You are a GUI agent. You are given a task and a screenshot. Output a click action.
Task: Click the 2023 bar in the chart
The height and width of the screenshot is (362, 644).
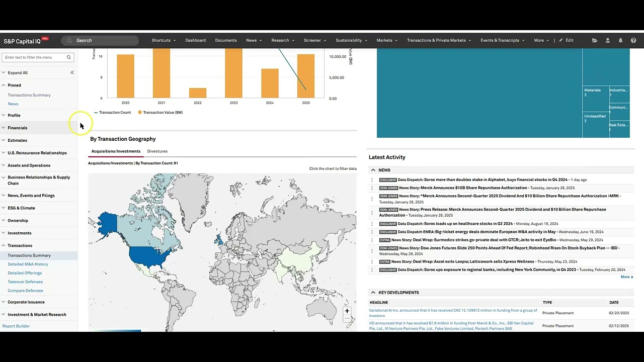(233, 73)
